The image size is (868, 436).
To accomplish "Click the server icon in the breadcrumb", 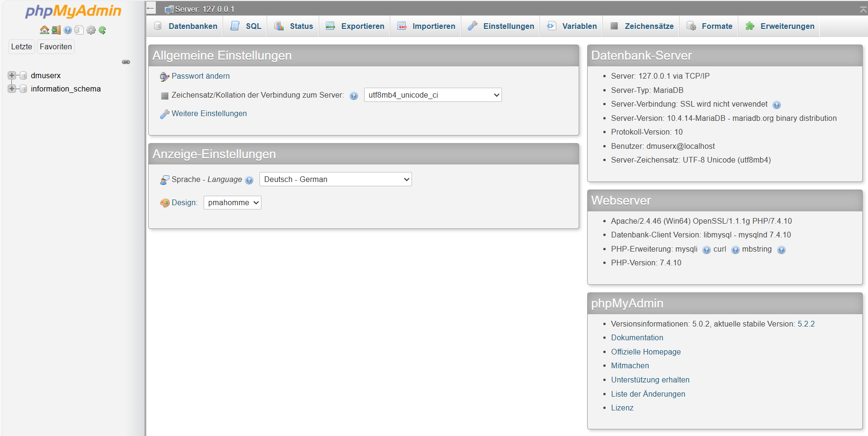I will [x=169, y=9].
